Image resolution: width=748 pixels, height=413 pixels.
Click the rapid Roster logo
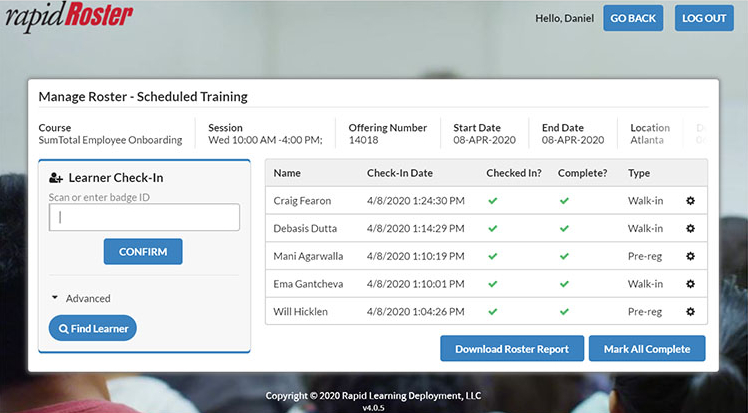coord(66,15)
